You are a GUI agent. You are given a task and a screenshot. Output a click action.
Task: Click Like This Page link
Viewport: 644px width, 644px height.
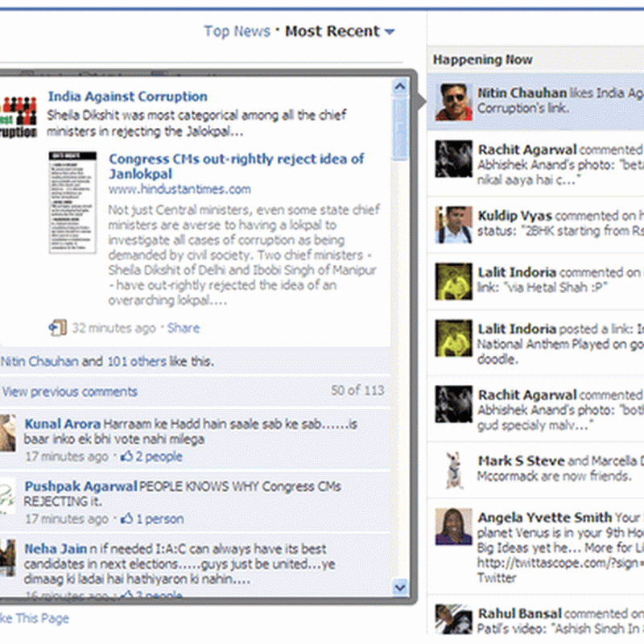tap(35, 618)
